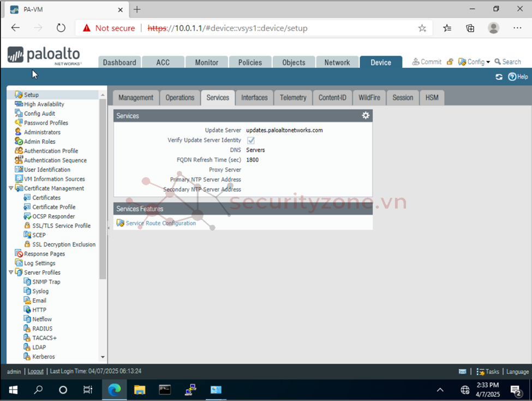
Task: Collapse Server Profiles tree node
Action: pyautogui.click(x=11, y=272)
